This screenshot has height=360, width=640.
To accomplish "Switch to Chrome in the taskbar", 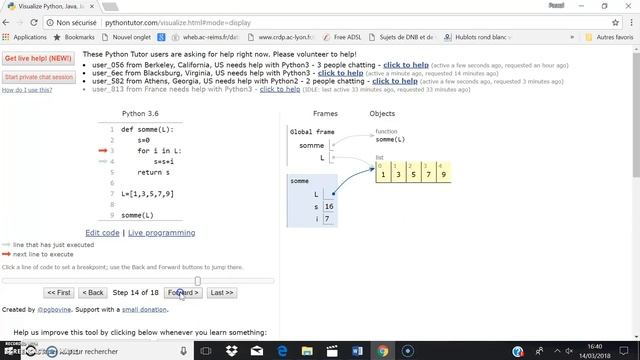I will point(382,351).
